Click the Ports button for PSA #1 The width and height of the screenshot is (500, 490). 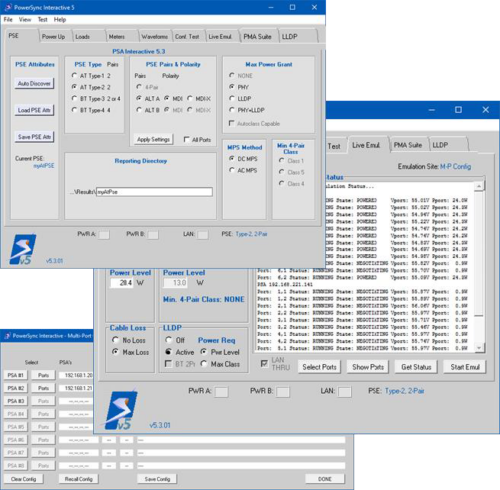pyautogui.click(x=43, y=375)
